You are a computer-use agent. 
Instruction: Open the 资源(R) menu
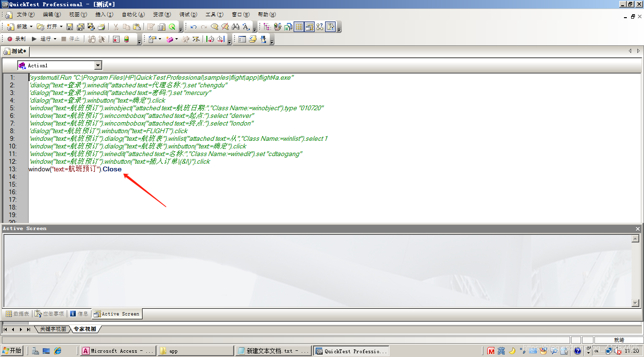(162, 15)
